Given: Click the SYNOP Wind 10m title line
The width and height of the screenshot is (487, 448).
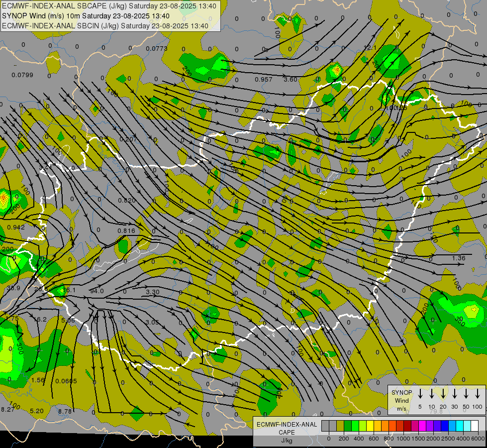Looking at the screenshot, I should point(86,16).
